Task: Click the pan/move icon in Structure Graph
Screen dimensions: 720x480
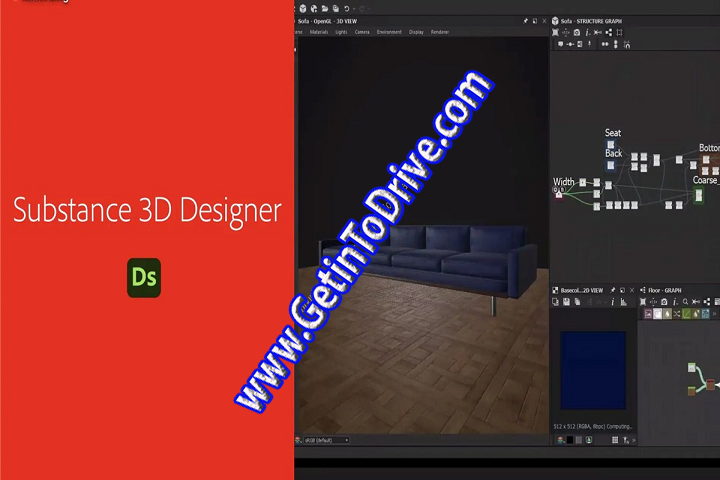Action: click(566, 33)
